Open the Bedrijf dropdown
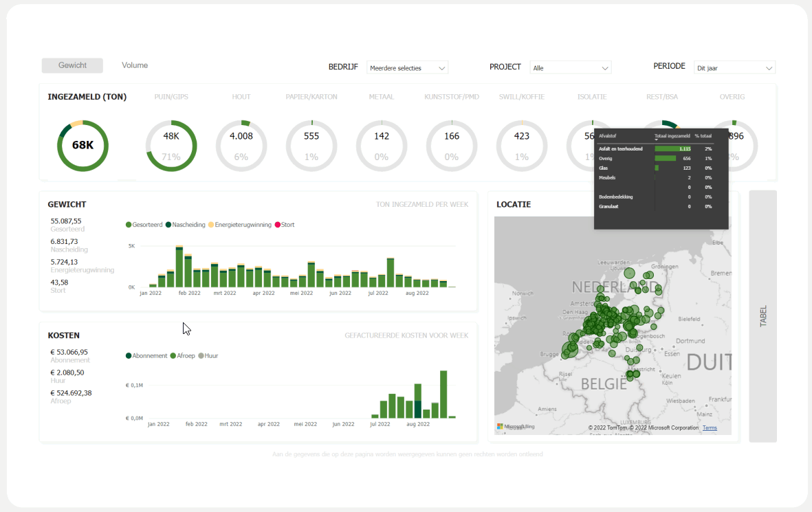812x512 pixels. click(407, 68)
